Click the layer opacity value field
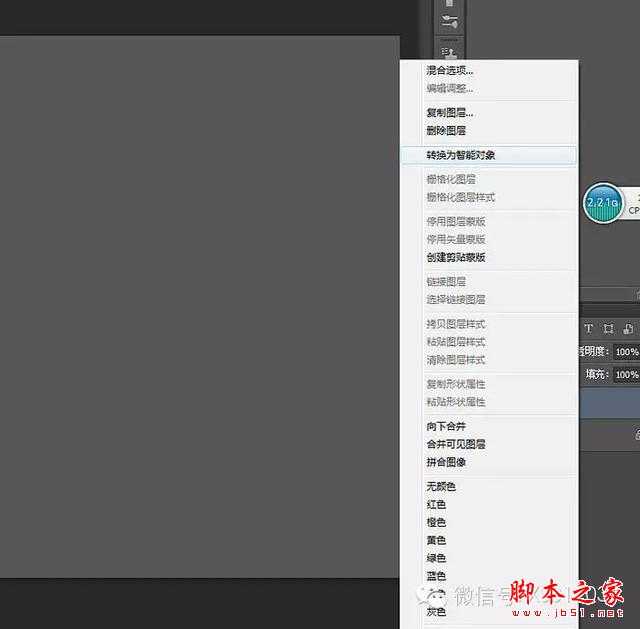Image resolution: width=640 pixels, height=629 pixels. [626, 352]
